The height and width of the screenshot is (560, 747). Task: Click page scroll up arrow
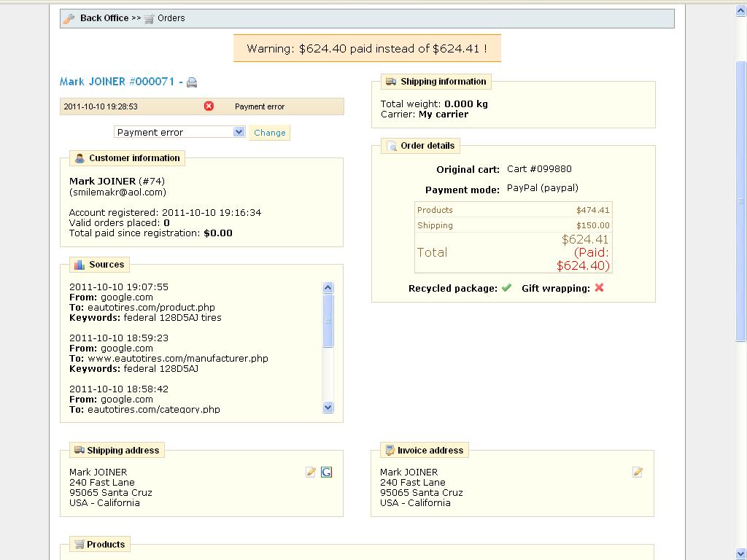point(741,9)
